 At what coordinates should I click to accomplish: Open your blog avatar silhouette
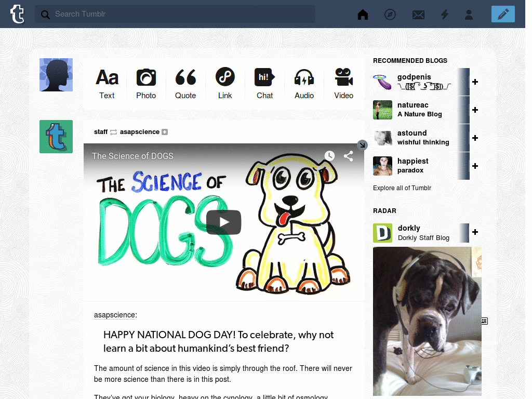[x=56, y=75]
